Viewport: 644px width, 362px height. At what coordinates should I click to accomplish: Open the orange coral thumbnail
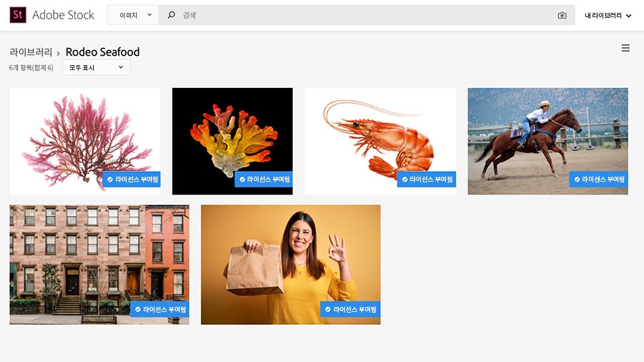pyautogui.click(x=233, y=141)
